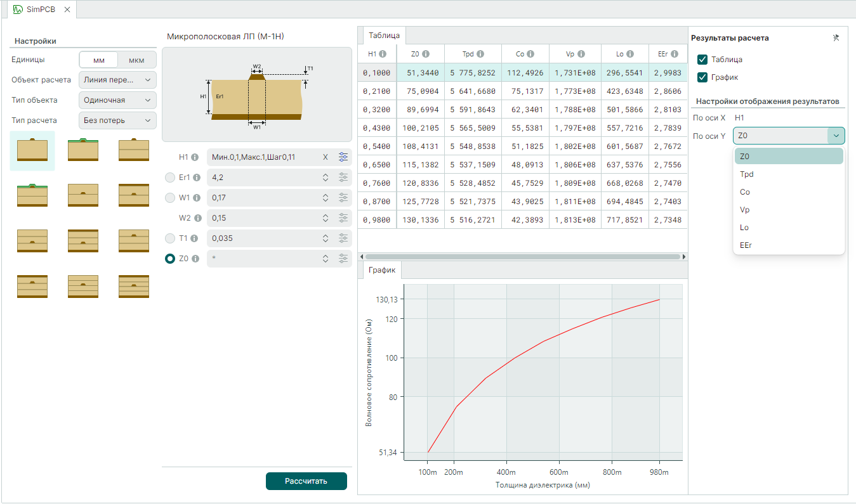Choose Lo in Y axis list

789,227
